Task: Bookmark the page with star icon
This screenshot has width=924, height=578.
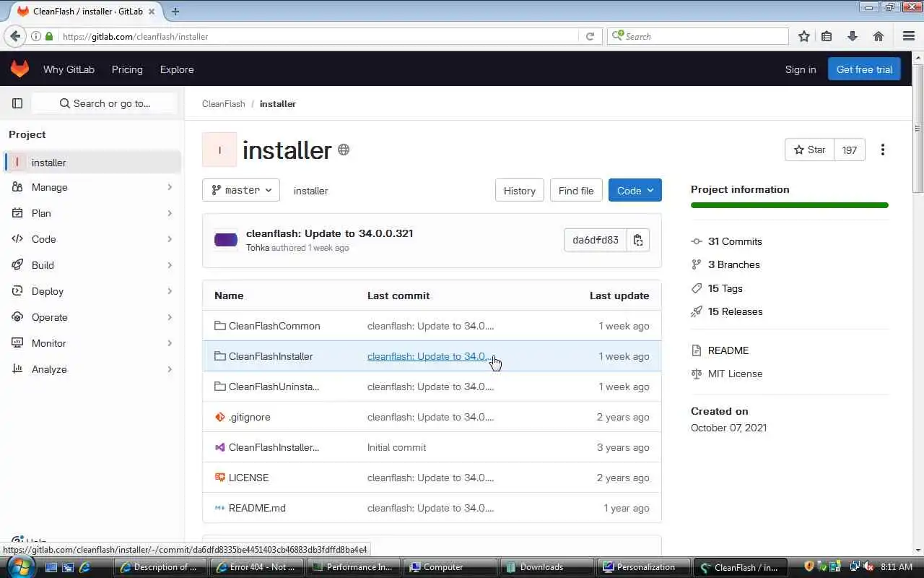Action: pyautogui.click(x=803, y=36)
